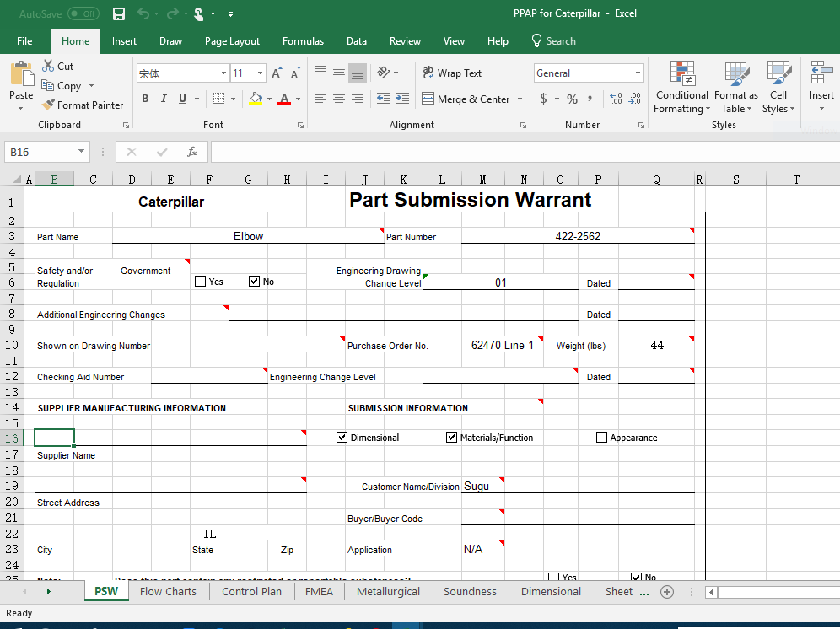Click the Copy icon

click(x=48, y=85)
